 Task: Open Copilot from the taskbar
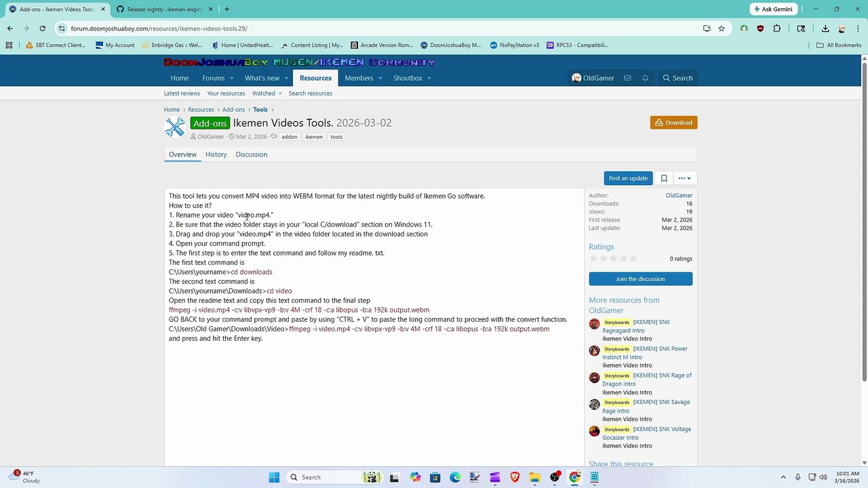pyautogui.click(x=415, y=477)
